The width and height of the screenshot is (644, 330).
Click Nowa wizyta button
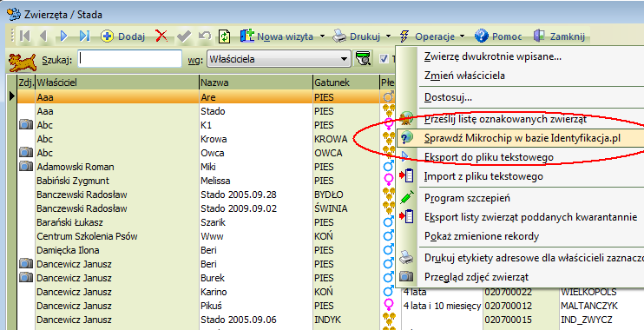277,36
